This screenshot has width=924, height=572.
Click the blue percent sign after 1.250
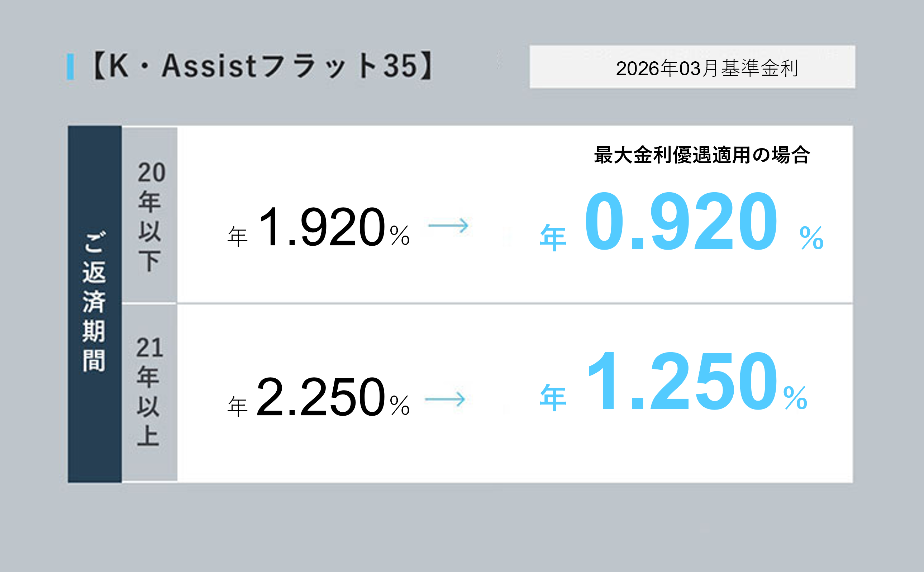[795, 398]
